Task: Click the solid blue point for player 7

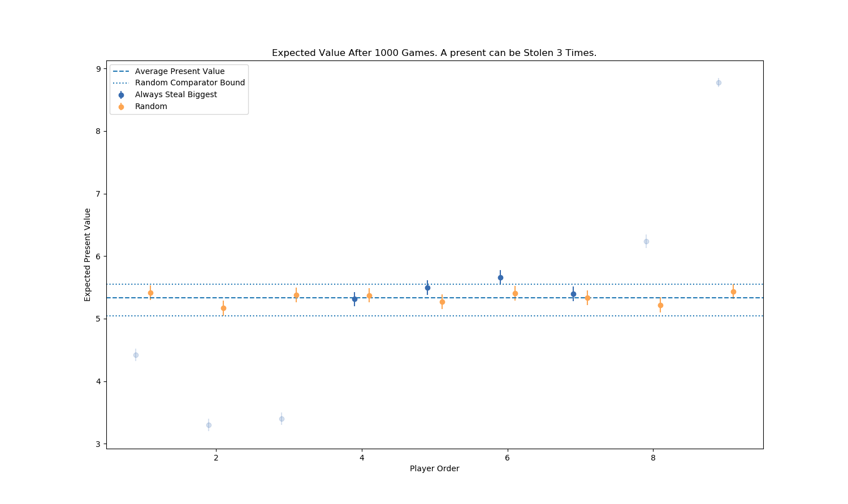Action: [x=573, y=294]
